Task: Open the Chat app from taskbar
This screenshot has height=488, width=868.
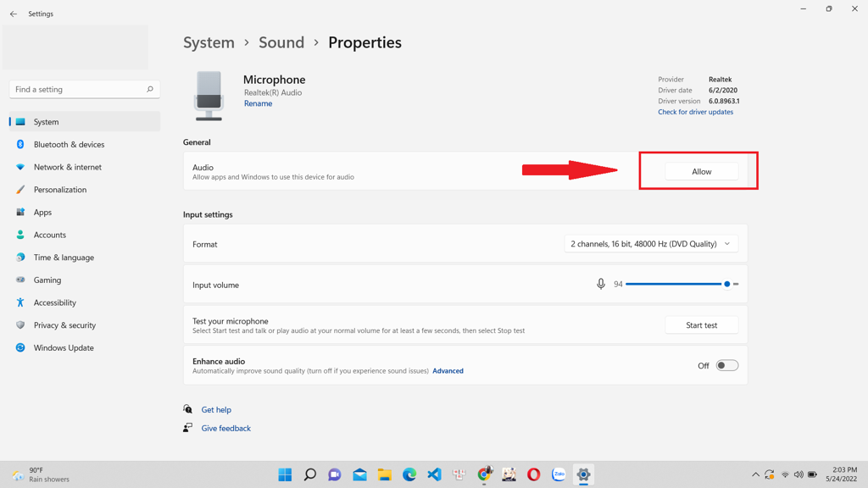Action: coord(335,474)
